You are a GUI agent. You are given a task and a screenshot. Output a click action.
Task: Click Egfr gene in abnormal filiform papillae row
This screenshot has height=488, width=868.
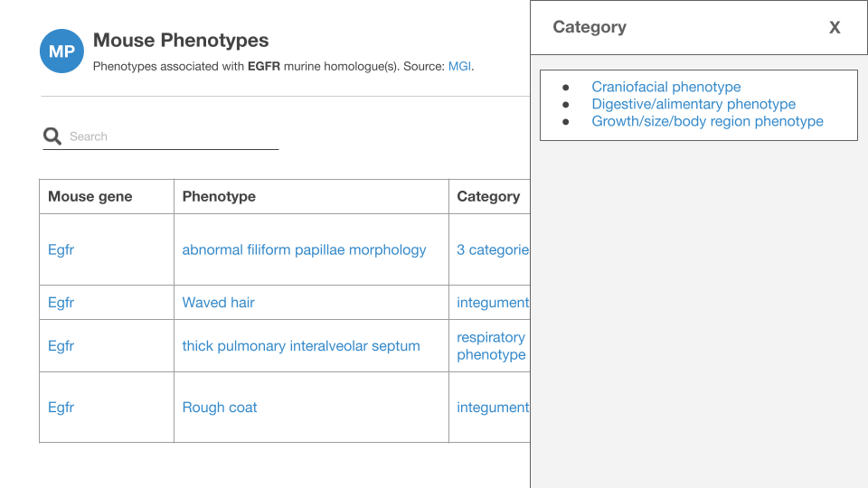(x=61, y=250)
